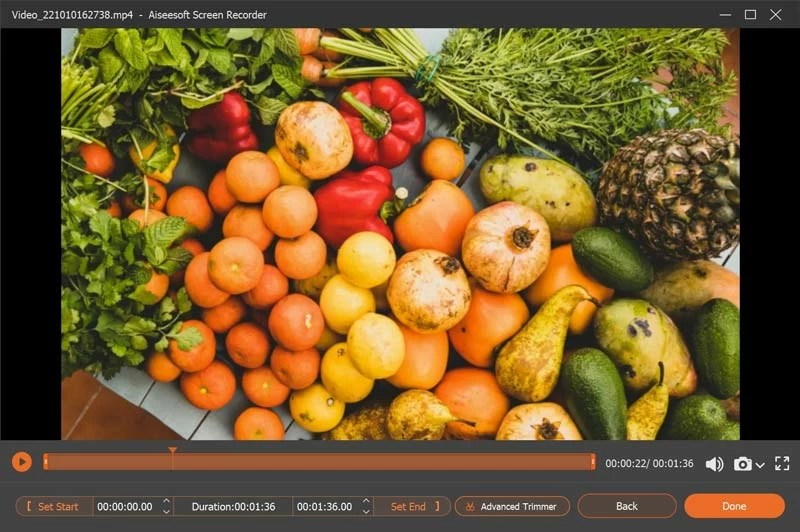Viewport: 800px width, 532px height.
Task: Enter fullscreen preview mode
Action: pos(782,464)
